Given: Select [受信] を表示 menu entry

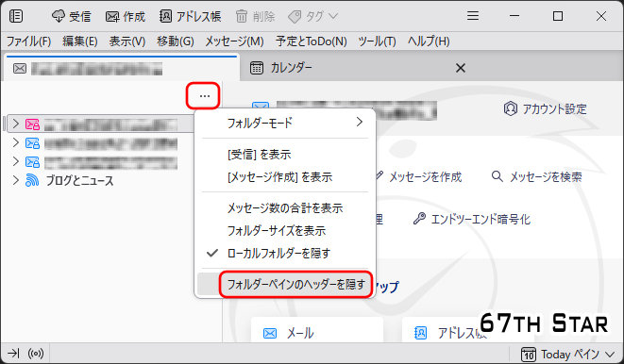Looking at the screenshot, I should (x=285, y=155).
